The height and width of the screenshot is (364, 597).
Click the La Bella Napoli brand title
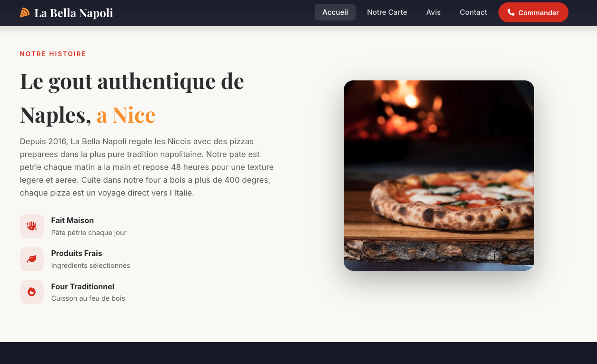74,13
